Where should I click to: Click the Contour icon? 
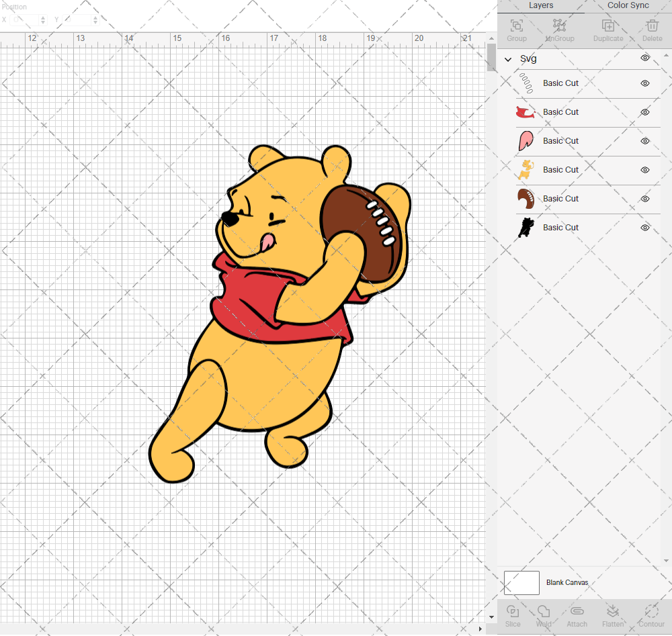pos(651,611)
